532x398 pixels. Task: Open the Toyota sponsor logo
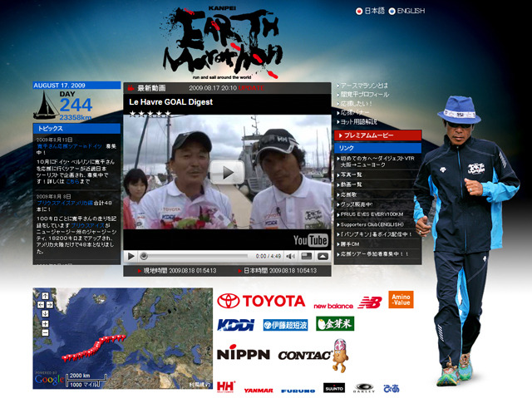click(x=261, y=301)
